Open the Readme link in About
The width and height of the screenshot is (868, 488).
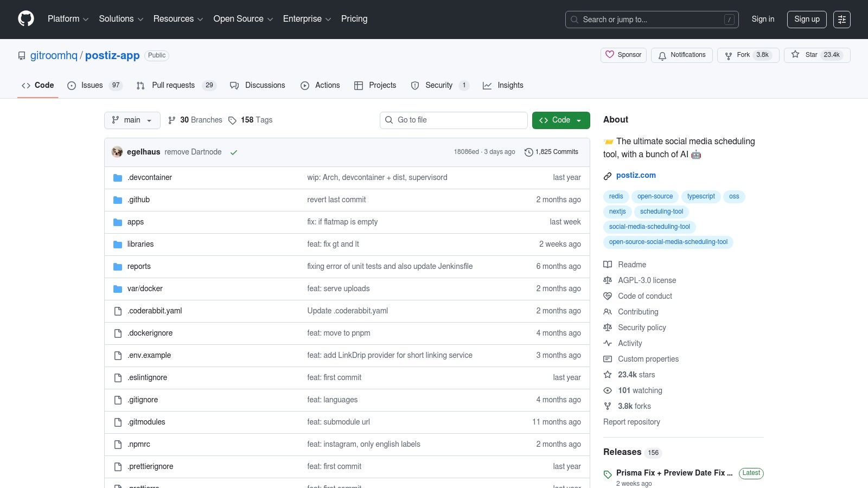coord(625,265)
